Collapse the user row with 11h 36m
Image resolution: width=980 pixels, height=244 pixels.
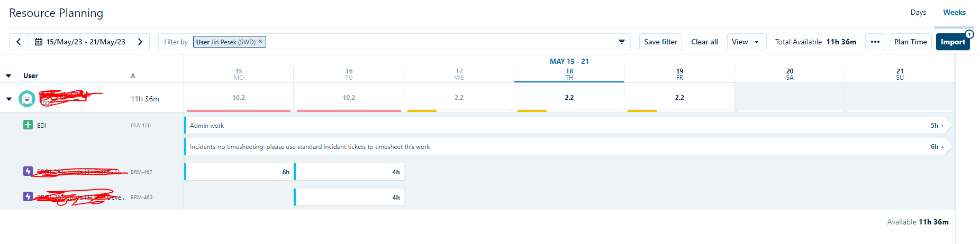(9, 99)
